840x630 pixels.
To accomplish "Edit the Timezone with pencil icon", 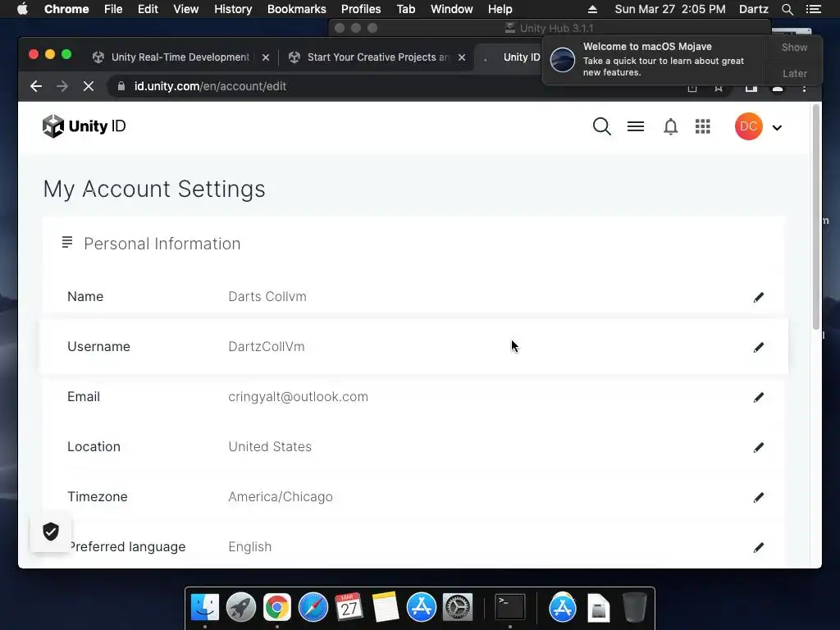I will (758, 497).
